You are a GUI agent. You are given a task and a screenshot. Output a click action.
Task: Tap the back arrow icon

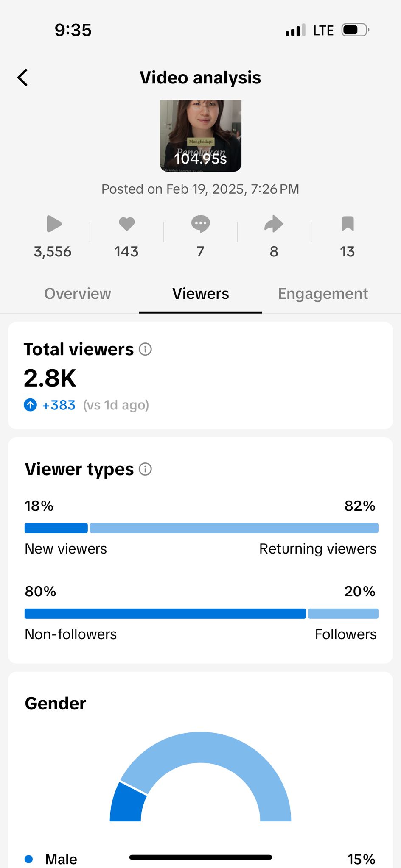[23, 78]
